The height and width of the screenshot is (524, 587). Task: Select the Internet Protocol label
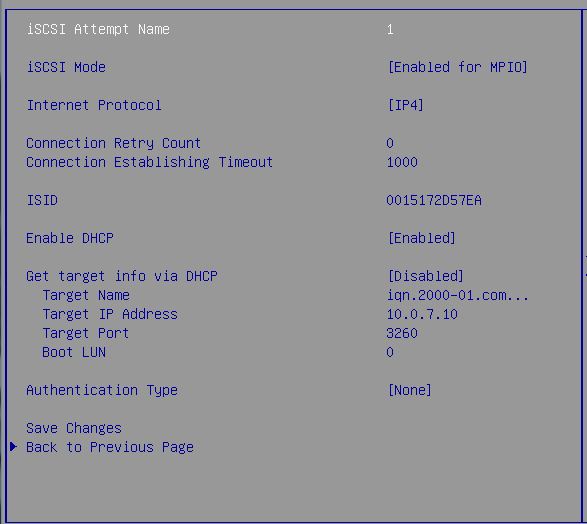coord(94,105)
